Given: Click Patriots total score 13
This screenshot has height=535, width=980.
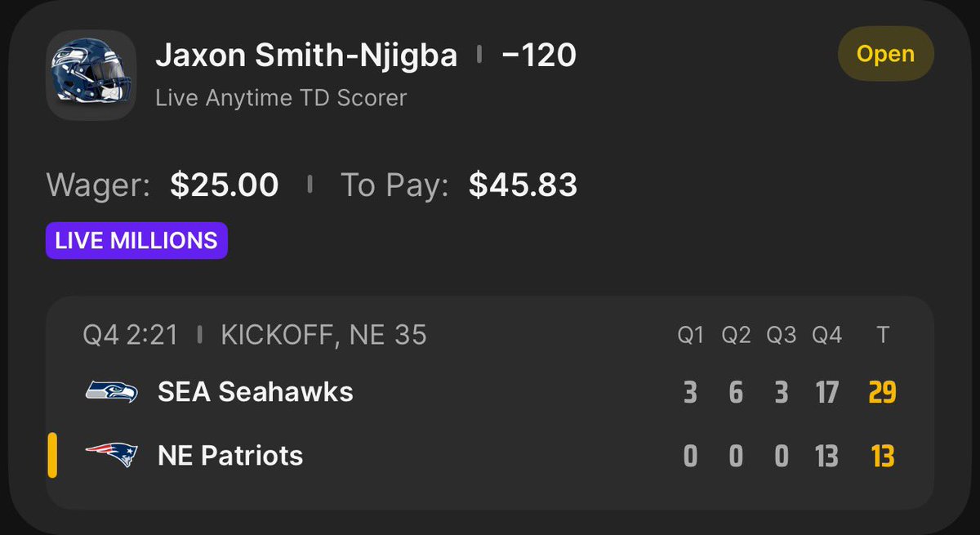Looking at the screenshot, I should [883, 457].
